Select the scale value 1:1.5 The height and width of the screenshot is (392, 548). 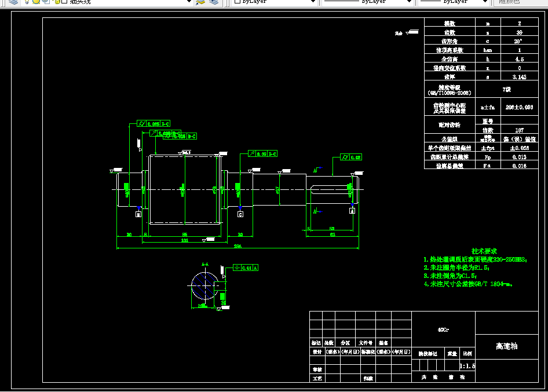(467, 366)
